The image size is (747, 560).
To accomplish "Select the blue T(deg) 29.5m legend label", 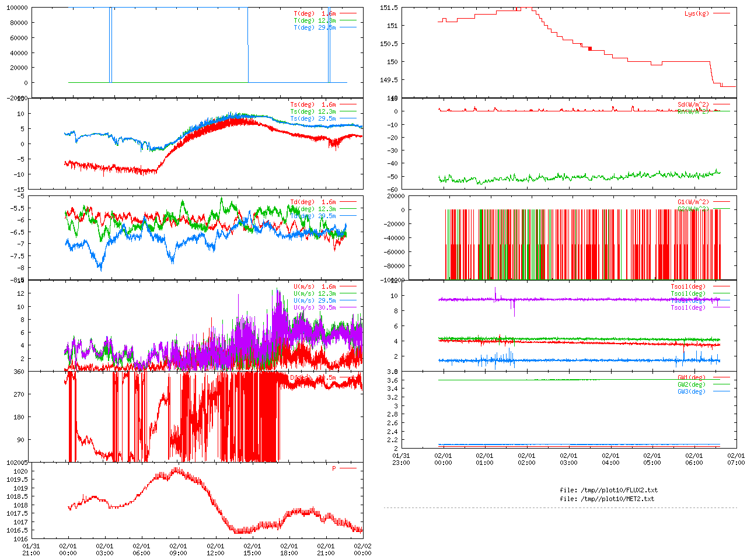I will point(315,27).
